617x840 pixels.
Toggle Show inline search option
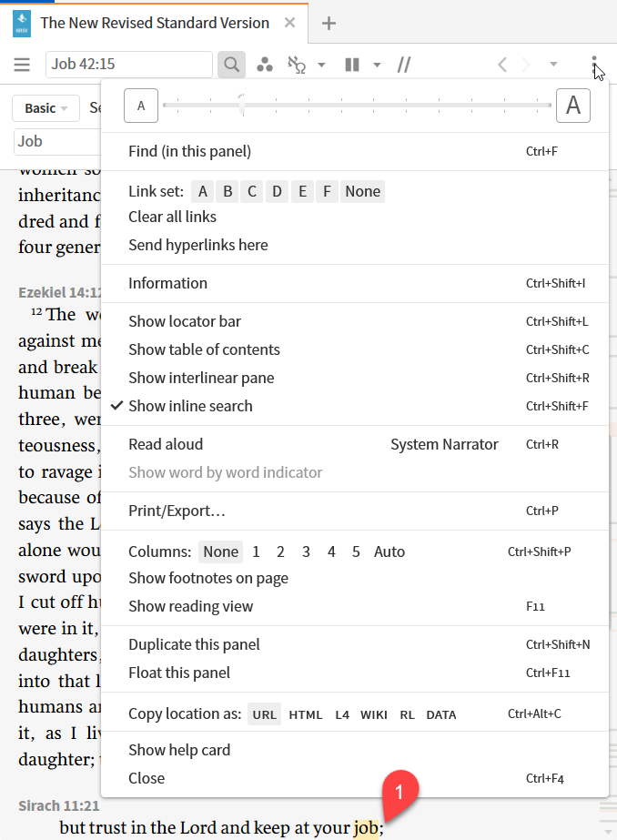click(355, 406)
